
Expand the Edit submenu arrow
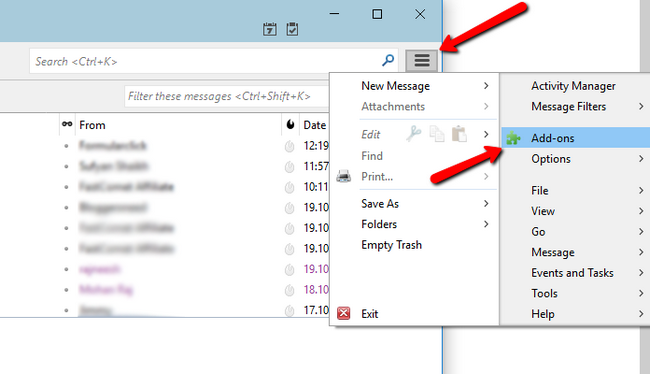486,134
